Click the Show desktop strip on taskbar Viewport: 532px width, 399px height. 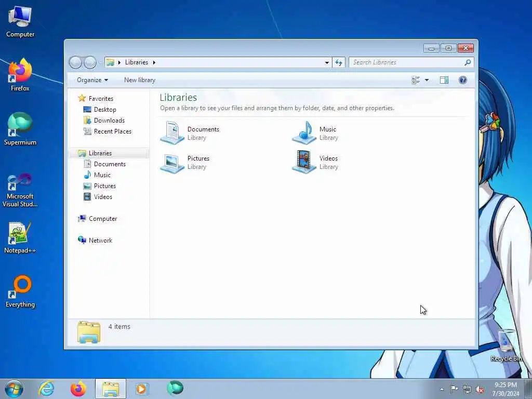[528, 389]
